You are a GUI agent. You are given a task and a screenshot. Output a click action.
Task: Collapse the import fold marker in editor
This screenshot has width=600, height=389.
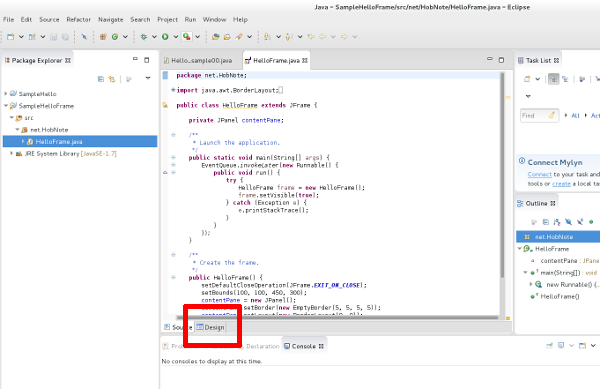[173, 90]
